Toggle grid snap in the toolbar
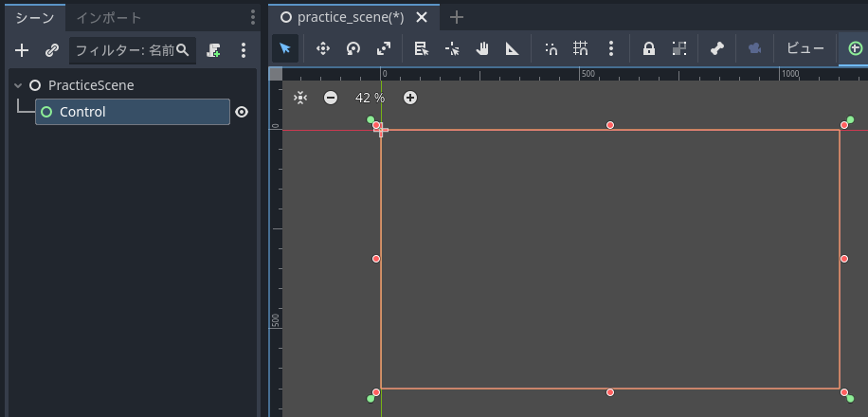The width and height of the screenshot is (868, 417). pyautogui.click(x=581, y=49)
